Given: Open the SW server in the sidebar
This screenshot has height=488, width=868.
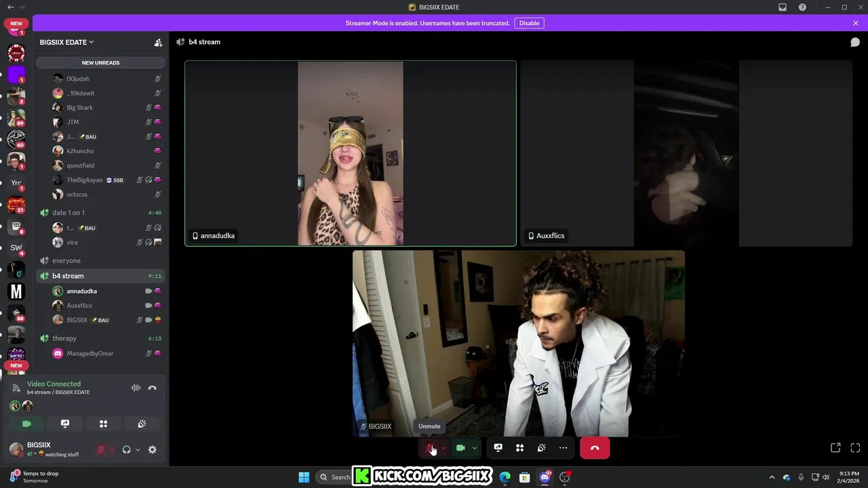Looking at the screenshot, I should point(16,248).
